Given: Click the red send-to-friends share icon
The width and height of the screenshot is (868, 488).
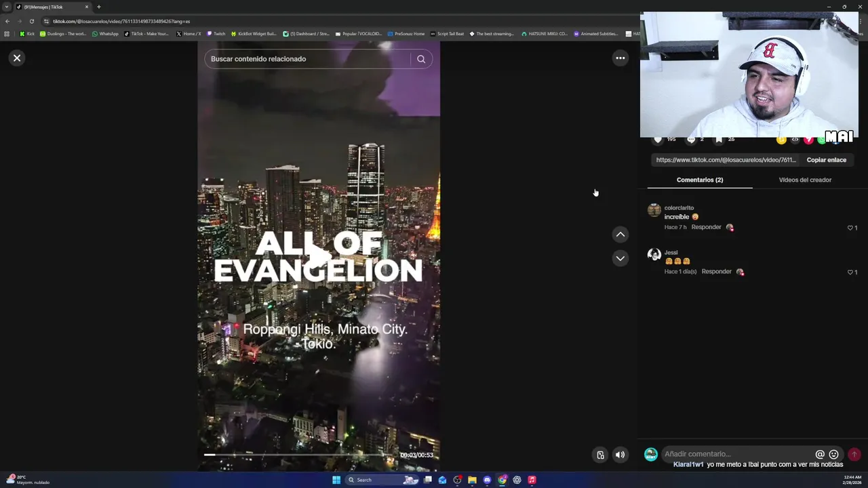Looking at the screenshot, I should pyautogui.click(x=808, y=140).
